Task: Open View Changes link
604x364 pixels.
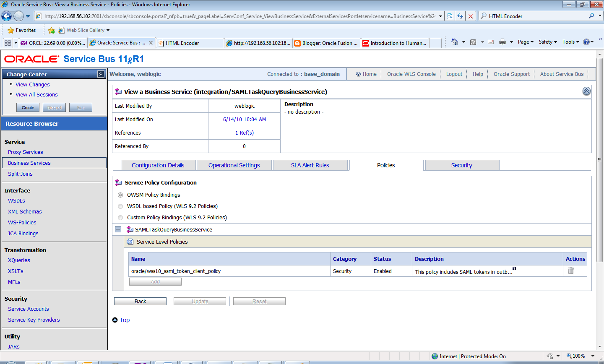Action: click(x=33, y=85)
